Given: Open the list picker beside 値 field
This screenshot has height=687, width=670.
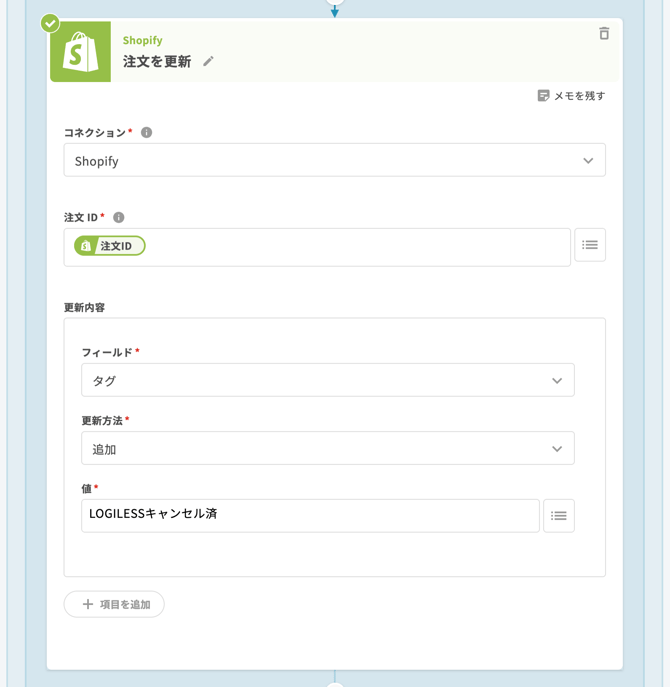Looking at the screenshot, I should tap(559, 516).
